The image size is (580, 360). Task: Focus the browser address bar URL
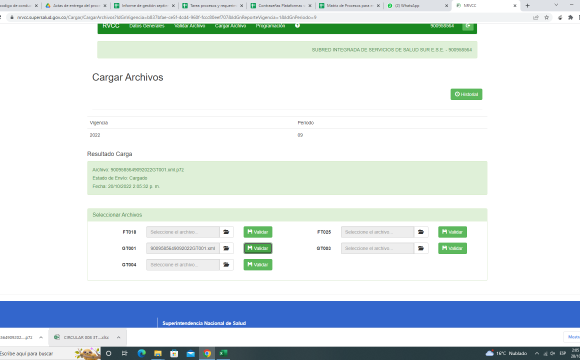pos(166,17)
